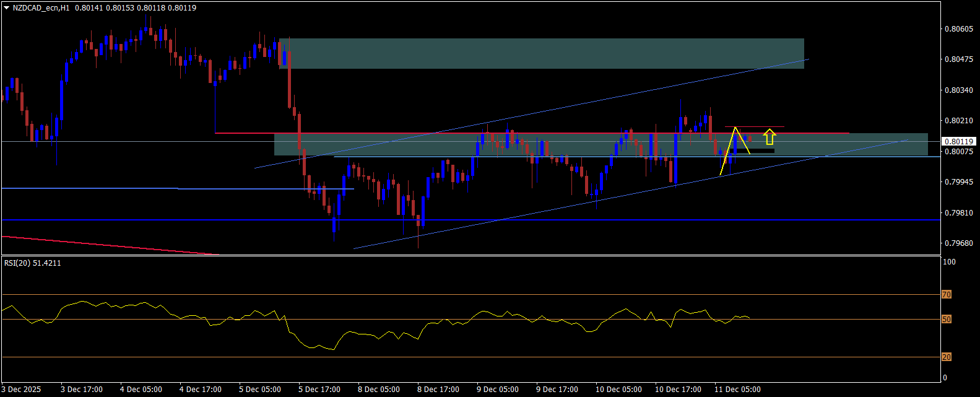Click the 0.80119 current price label
Screen dimensions: 980x397
pyautogui.click(x=959, y=142)
